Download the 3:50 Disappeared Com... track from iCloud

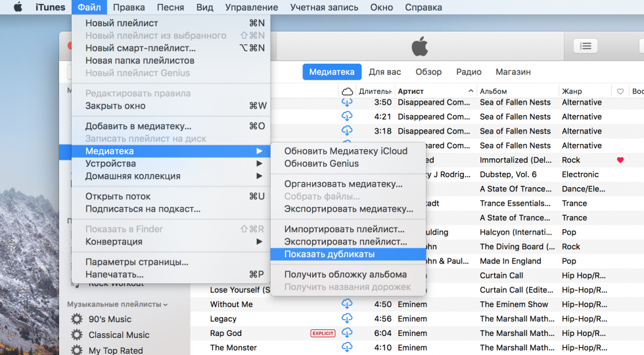point(347,102)
